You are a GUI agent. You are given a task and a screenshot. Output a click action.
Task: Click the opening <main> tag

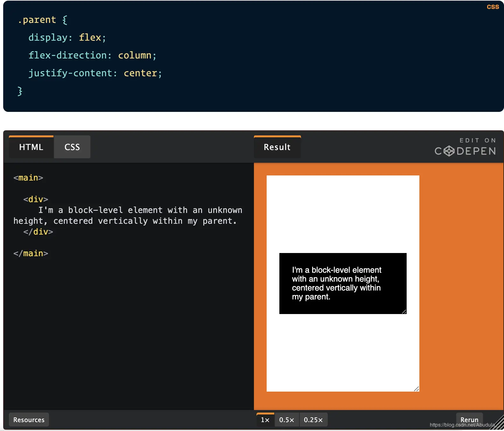pyautogui.click(x=28, y=178)
